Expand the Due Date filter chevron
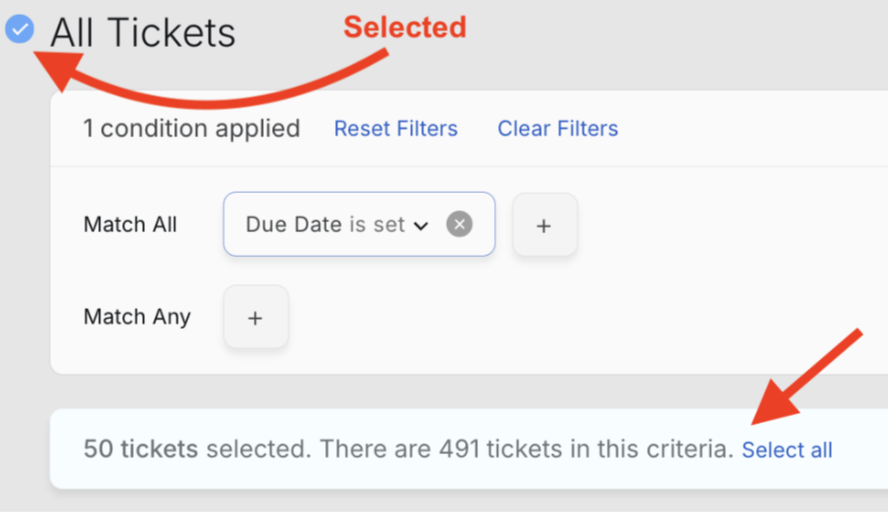 pyautogui.click(x=421, y=225)
